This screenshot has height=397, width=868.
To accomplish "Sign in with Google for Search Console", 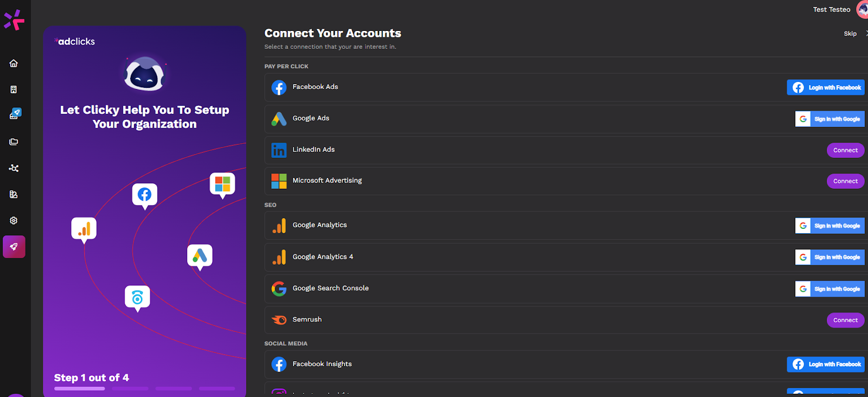I will tap(829, 289).
